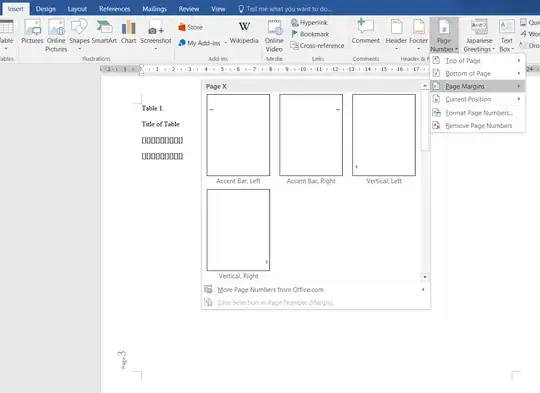Open the Header options

(396, 34)
